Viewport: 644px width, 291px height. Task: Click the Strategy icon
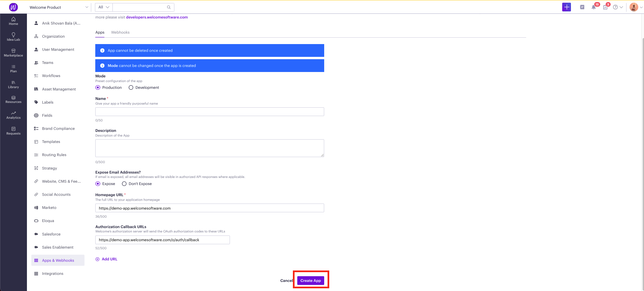pyautogui.click(x=36, y=168)
